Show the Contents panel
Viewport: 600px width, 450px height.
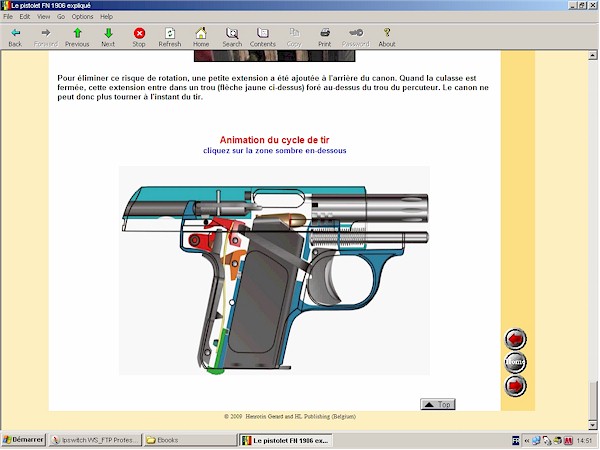[x=263, y=37]
